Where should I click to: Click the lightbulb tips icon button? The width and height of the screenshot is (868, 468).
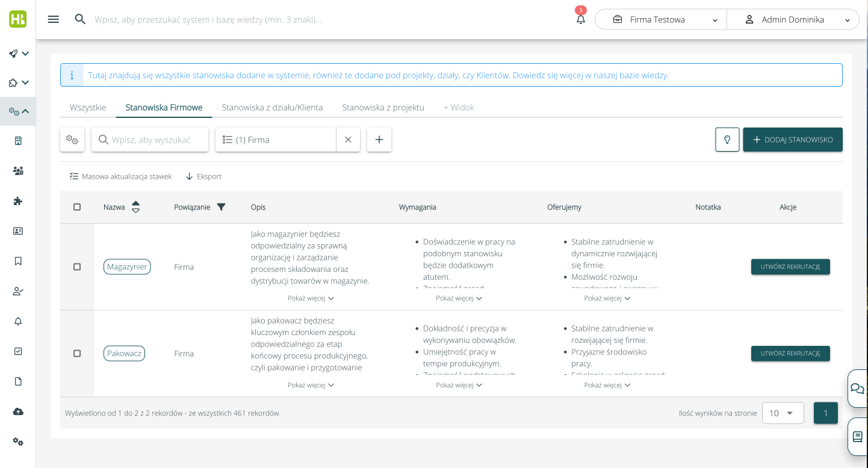point(727,140)
